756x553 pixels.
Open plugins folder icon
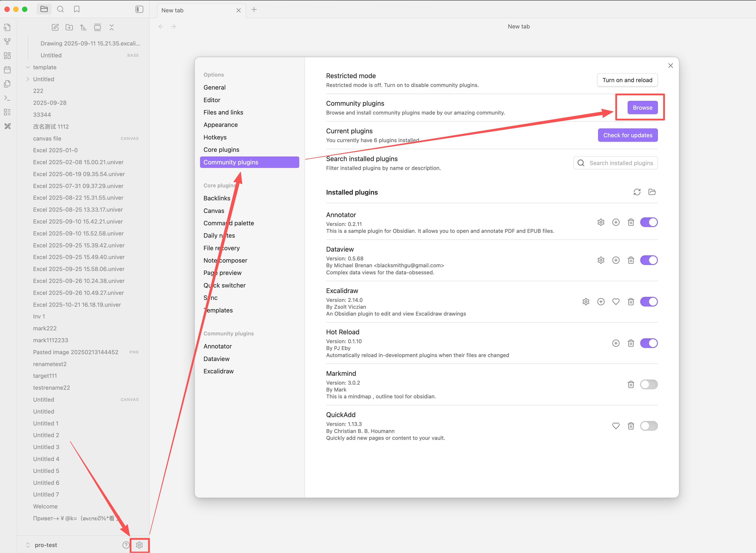pos(652,192)
